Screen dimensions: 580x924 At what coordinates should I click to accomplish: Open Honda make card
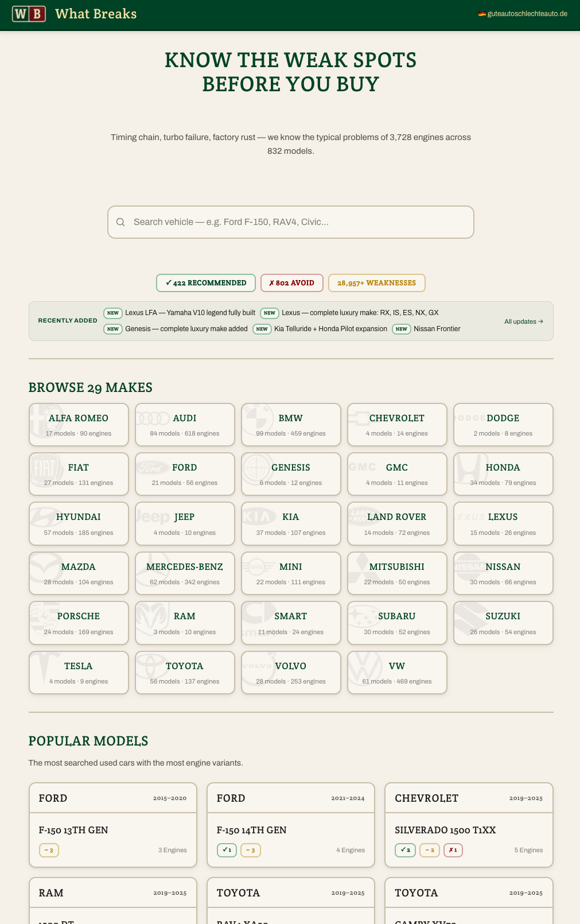tap(503, 474)
